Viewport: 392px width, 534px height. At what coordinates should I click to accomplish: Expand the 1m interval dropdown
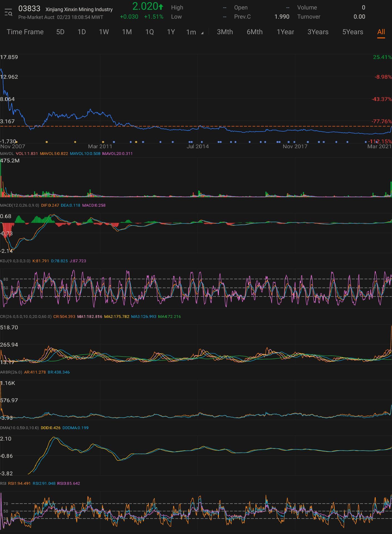[x=194, y=32]
